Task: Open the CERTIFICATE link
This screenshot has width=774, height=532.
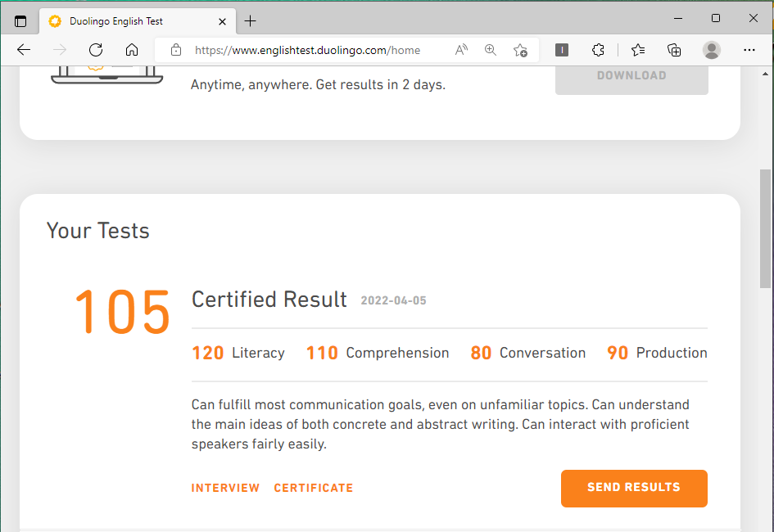Action: (314, 488)
